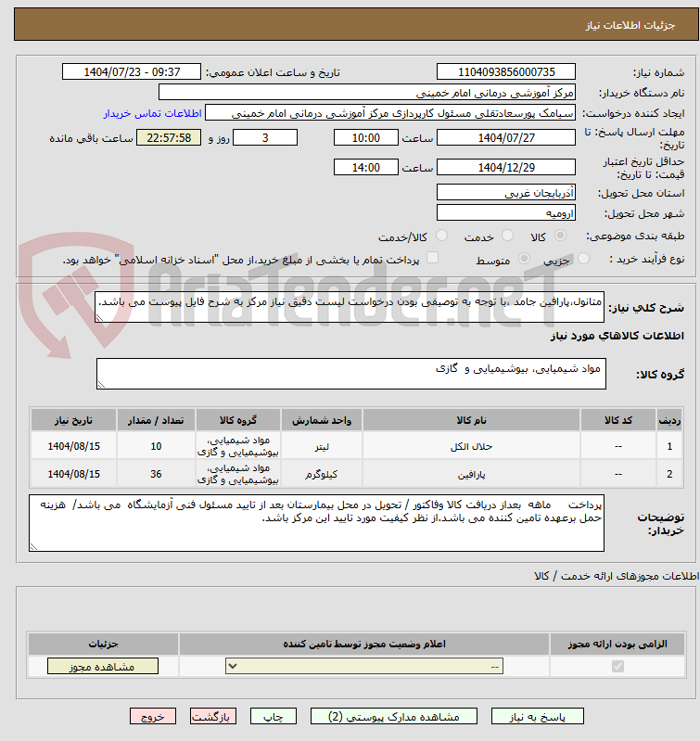The width and height of the screenshot is (700, 741).
Task: Click the row number 2 cell
Action: [669, 474]
